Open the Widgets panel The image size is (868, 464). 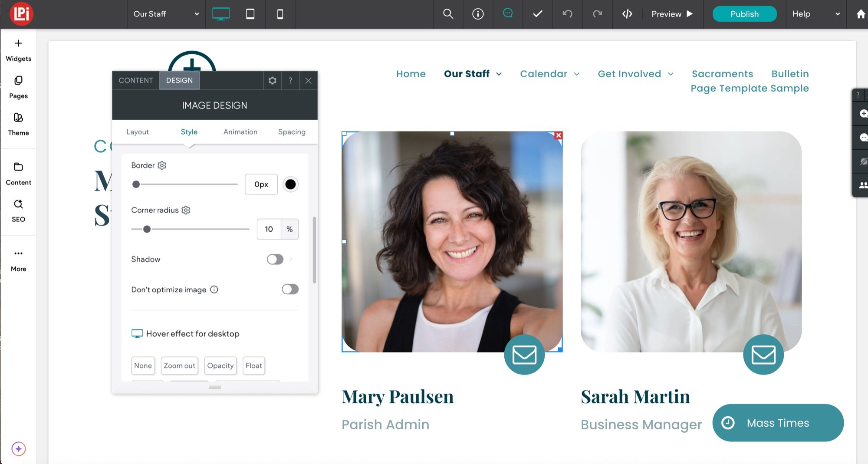point(18,50)
